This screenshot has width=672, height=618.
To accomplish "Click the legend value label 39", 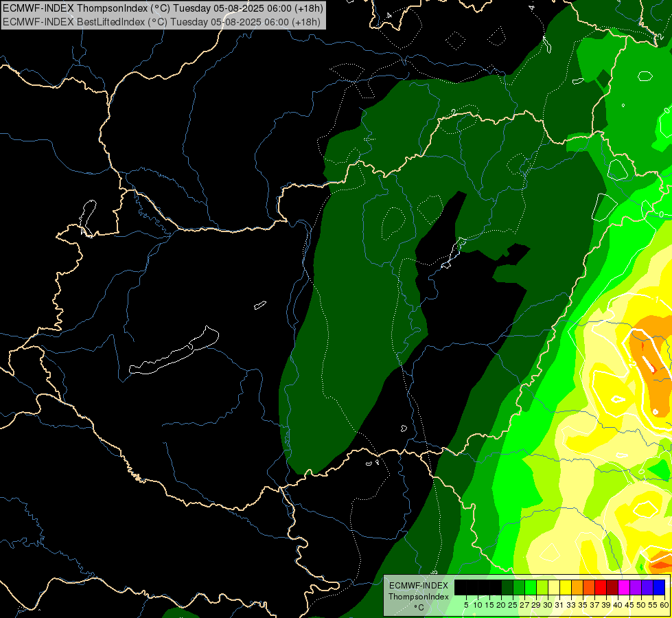I will tap(606, 605).
